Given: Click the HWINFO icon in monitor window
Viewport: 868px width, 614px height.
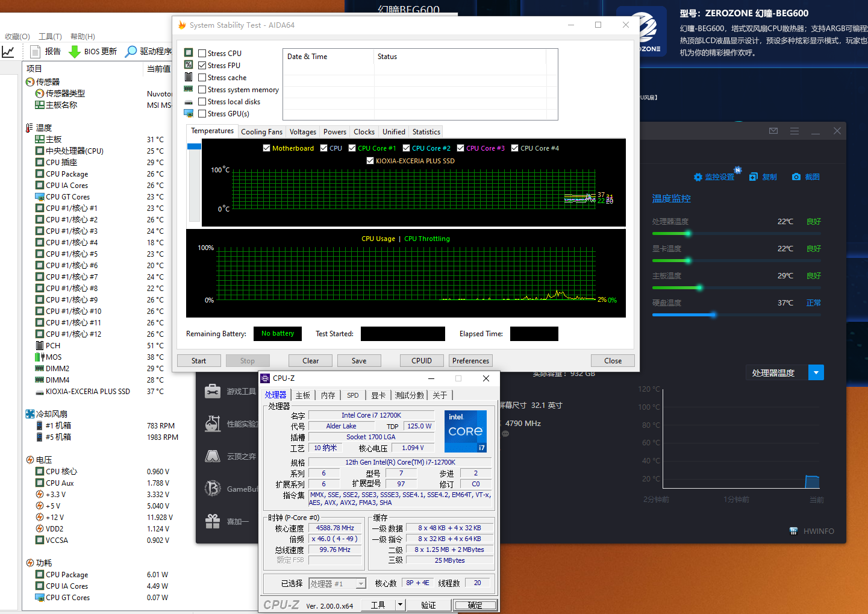Looking at the screenshot, I should click(x=794, y=531).
